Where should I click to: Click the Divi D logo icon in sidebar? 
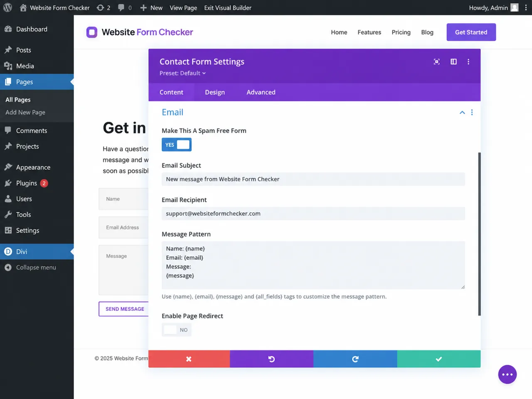(8, 251)
